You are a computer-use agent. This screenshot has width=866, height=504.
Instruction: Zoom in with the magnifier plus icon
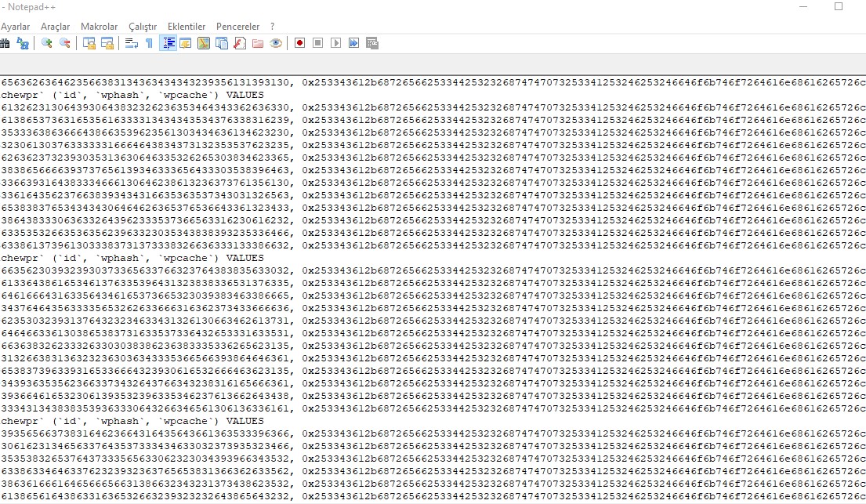pyautogui.click(x=47, y=43)
